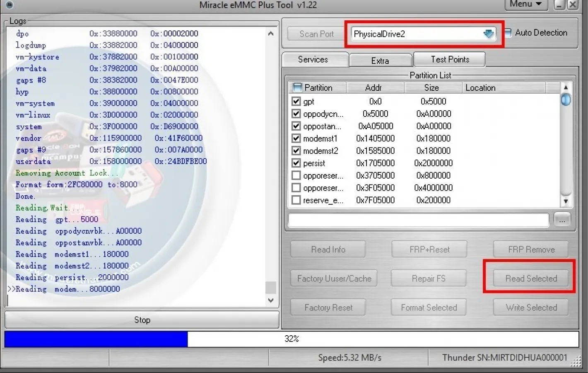Click the Location column header

click(x=504, y=87)
